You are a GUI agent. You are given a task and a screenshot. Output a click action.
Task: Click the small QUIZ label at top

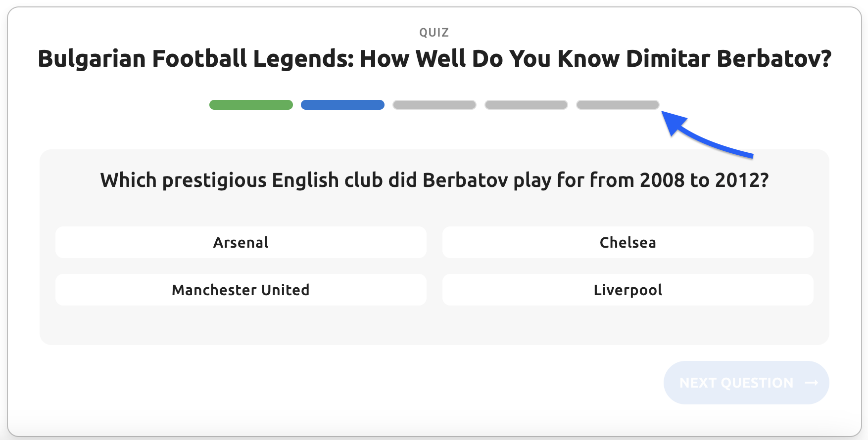(434, 33)
